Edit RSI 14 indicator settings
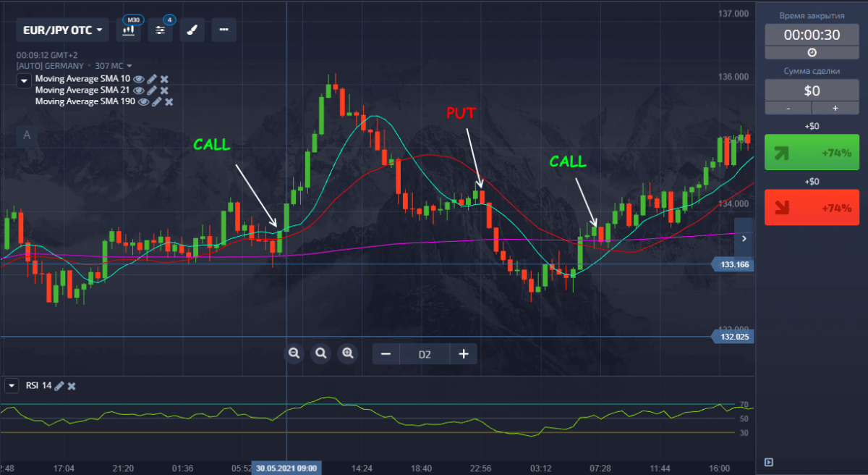Screen dimensions: 868x475 click(59, 386)
